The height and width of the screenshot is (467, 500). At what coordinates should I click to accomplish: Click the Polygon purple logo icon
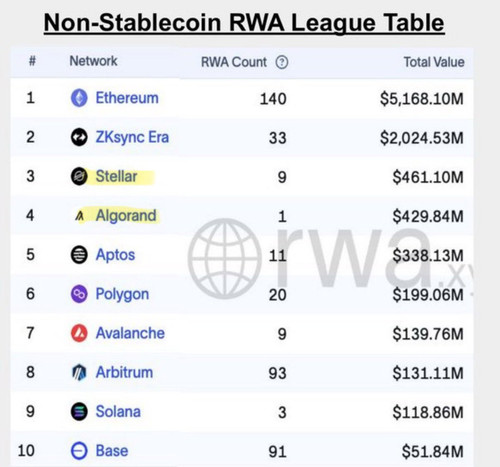tap(79, 294)
